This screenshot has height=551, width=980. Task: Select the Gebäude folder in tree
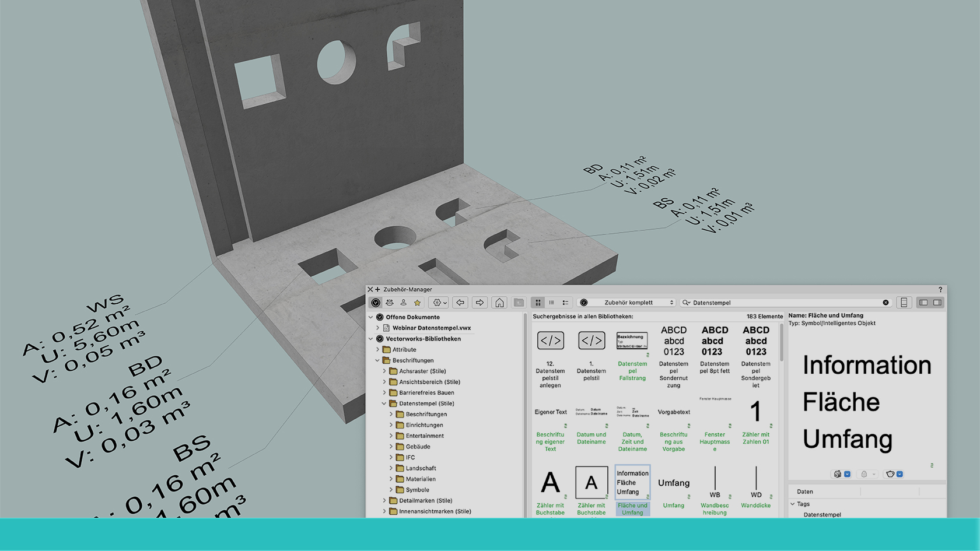pyautogui.click(x=418, y=447)
